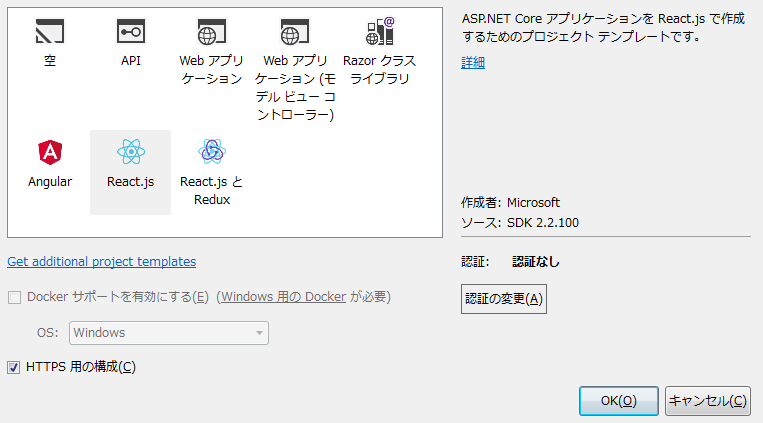Click the API label text
Screen dimensions: 763x423
[x=130, y=61]
